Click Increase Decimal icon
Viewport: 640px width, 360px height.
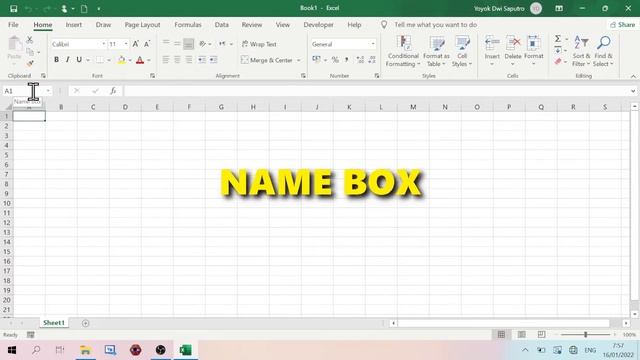(x=360, y=60)
